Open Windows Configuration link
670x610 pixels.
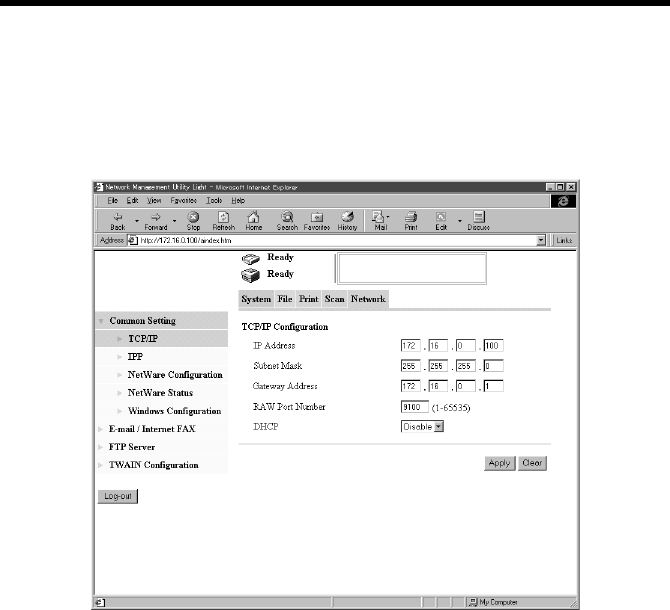click(175, 411)
